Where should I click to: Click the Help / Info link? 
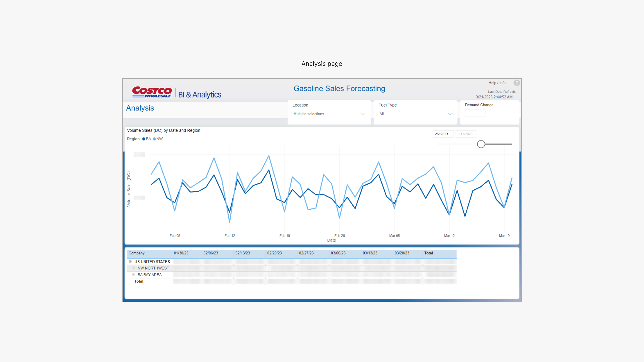(497, 83)
